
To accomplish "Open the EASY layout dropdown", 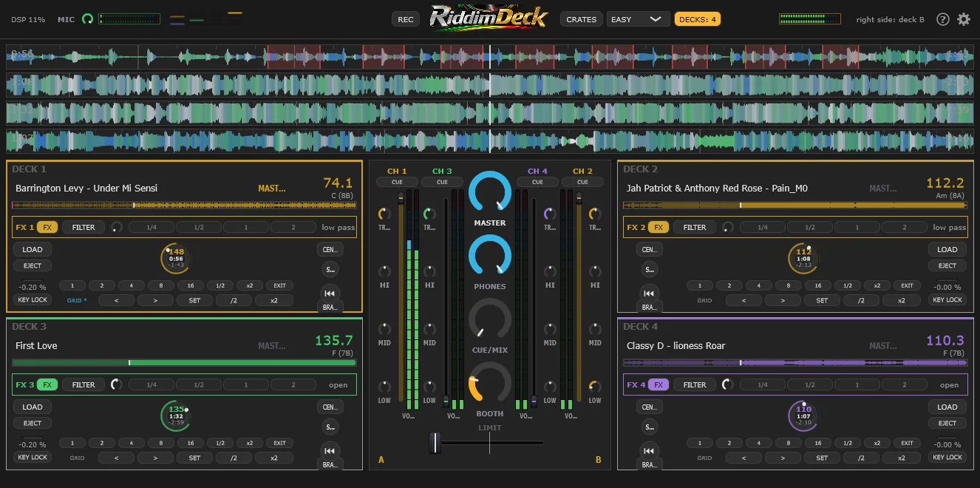I will point(637,19).
